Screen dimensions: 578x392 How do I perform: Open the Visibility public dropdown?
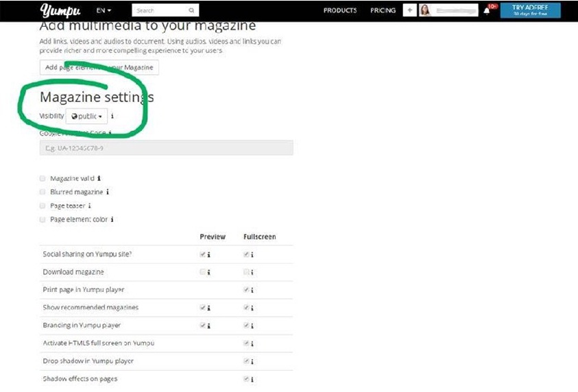(x=86, y=116)
